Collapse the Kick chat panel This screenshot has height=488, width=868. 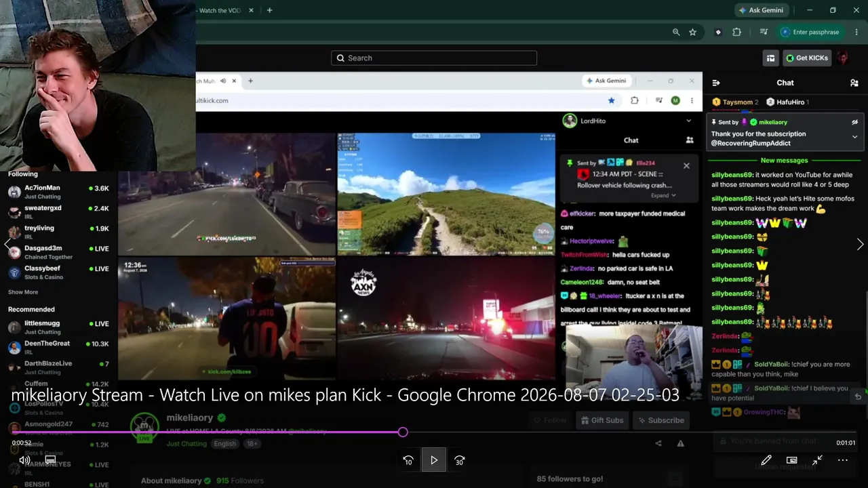(x=715, y=83)
